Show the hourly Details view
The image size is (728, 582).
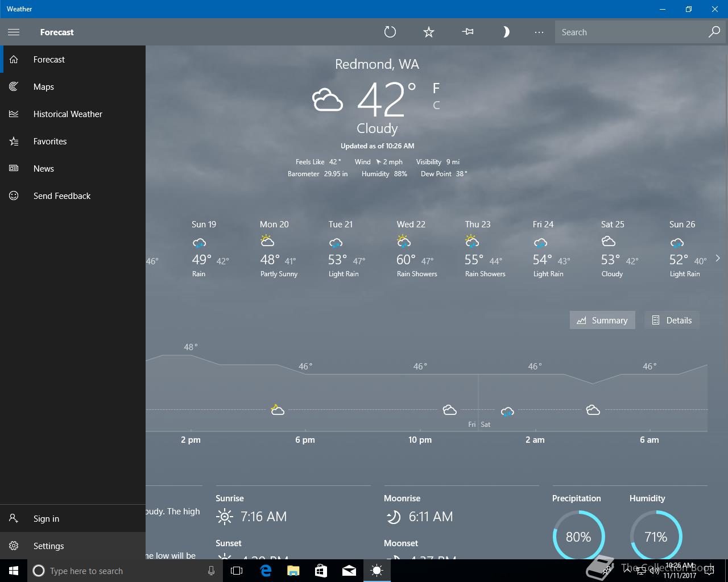click(672, 320)
